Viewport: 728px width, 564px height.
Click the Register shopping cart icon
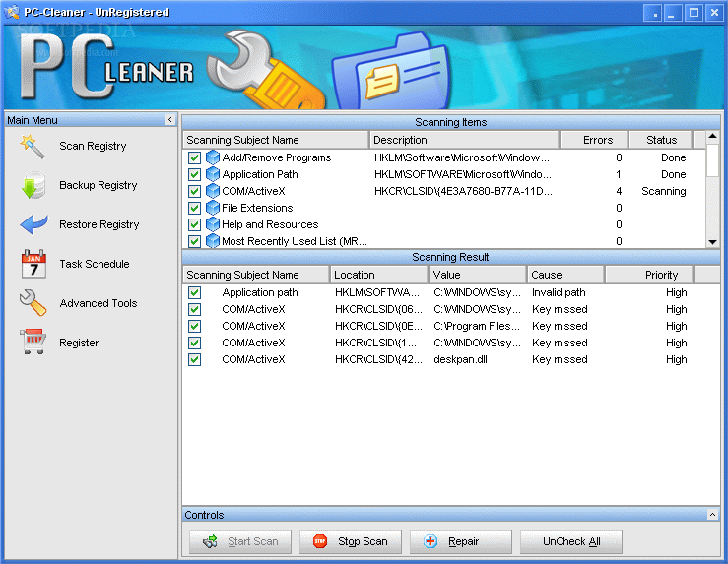pos(33,342)
